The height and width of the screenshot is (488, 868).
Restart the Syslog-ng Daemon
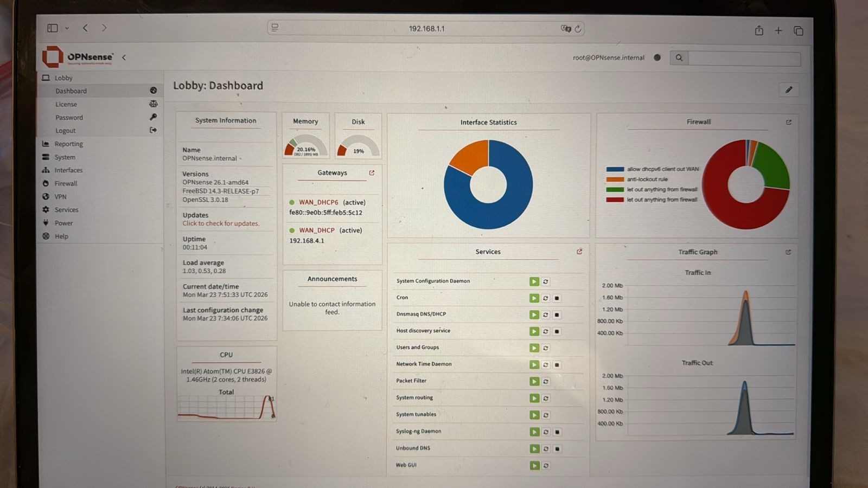[546, 432]
